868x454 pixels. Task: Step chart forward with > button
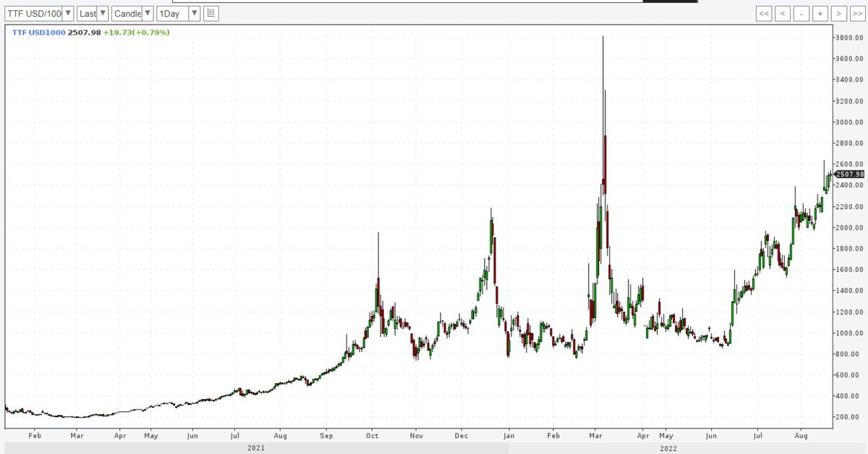click(x=838, y=14)
